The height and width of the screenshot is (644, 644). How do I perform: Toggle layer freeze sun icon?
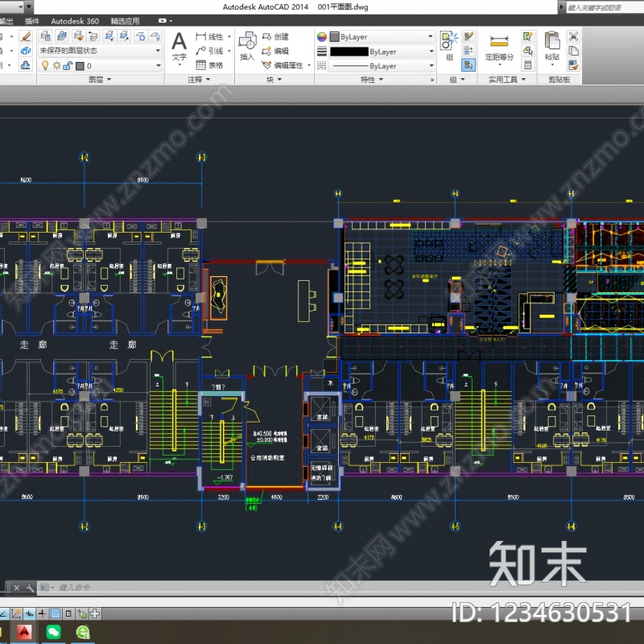pos(56,65)
